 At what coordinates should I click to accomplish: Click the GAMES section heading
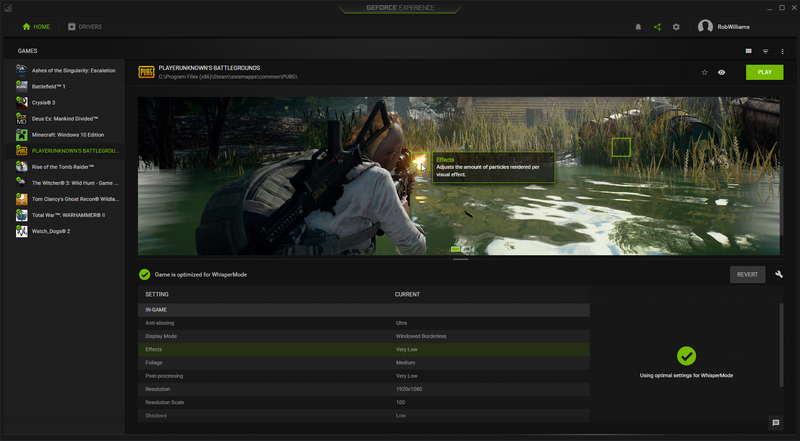coord(28,51)
